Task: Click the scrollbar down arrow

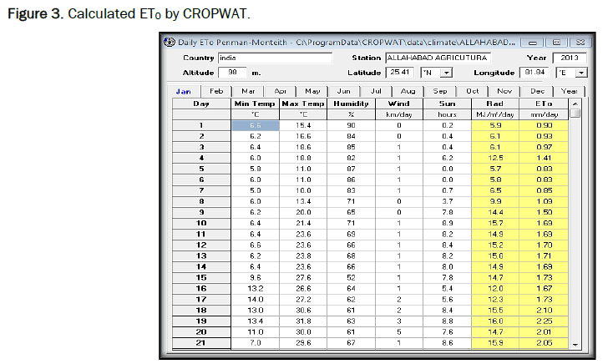Action: pos(575,343)
